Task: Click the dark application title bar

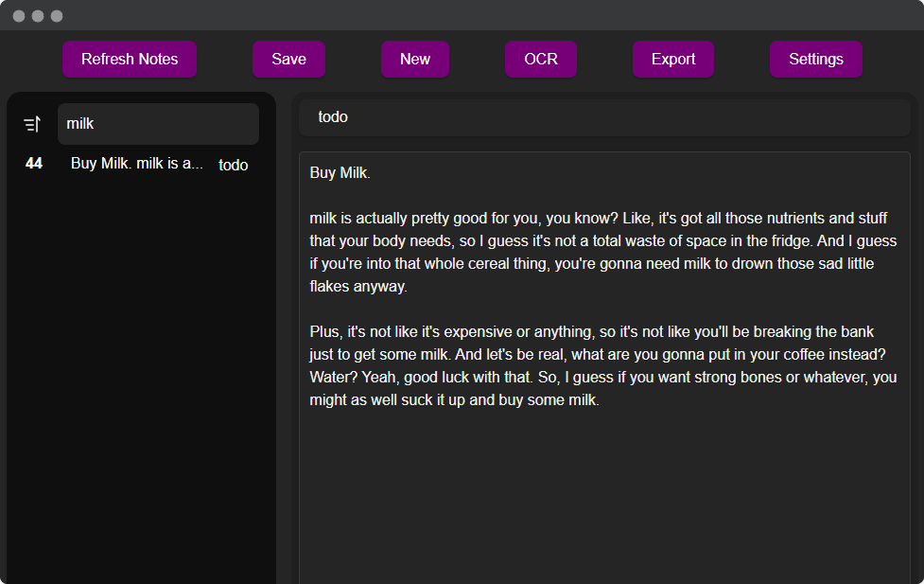Action: (x=473, y=15)
